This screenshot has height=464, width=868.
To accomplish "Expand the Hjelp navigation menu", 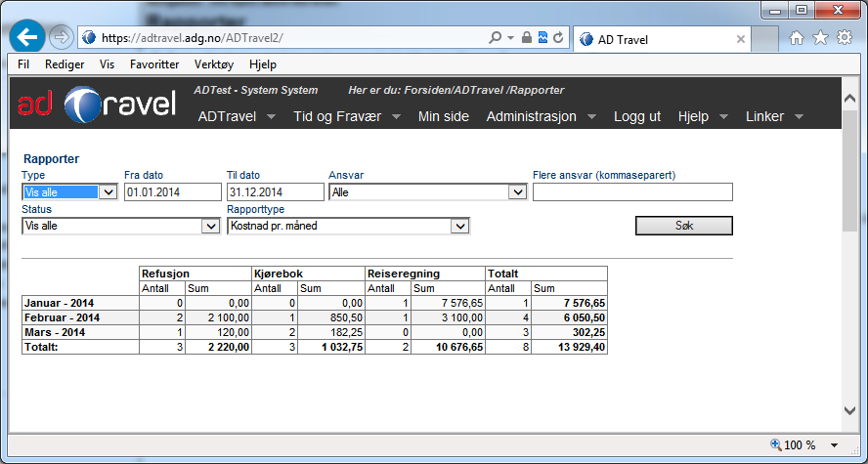I will 703,116.
